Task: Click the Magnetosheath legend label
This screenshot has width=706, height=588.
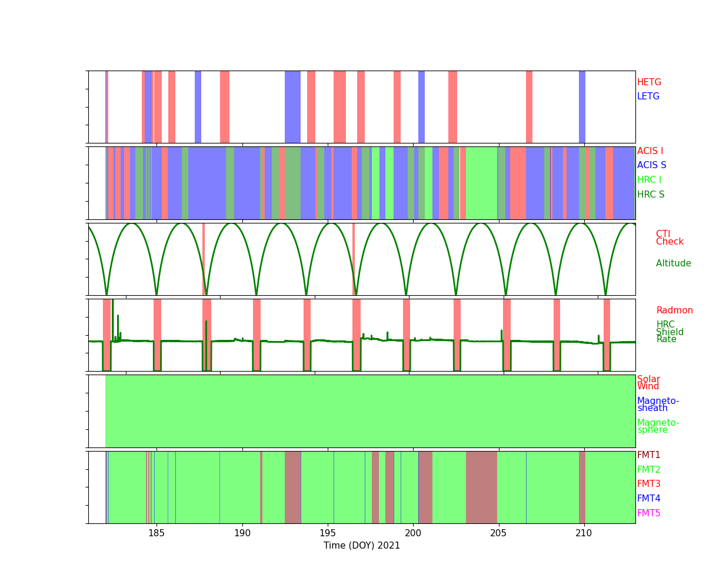Action: 658,405
